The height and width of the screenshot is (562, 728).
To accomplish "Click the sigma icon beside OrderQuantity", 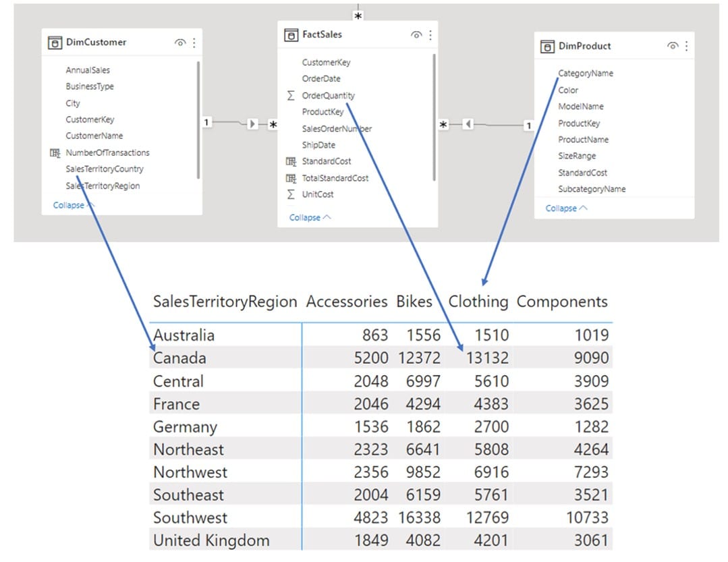I will (x=291, y=96).
